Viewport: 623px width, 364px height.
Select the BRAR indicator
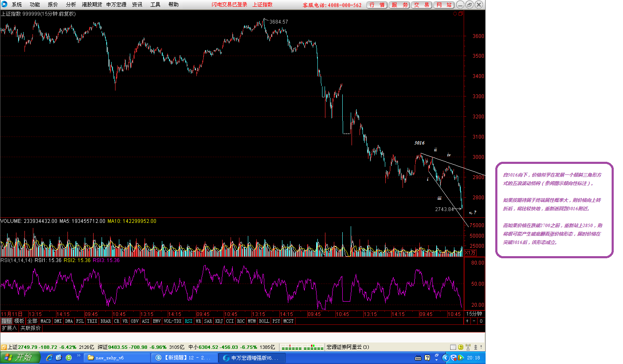click(105, 321)
